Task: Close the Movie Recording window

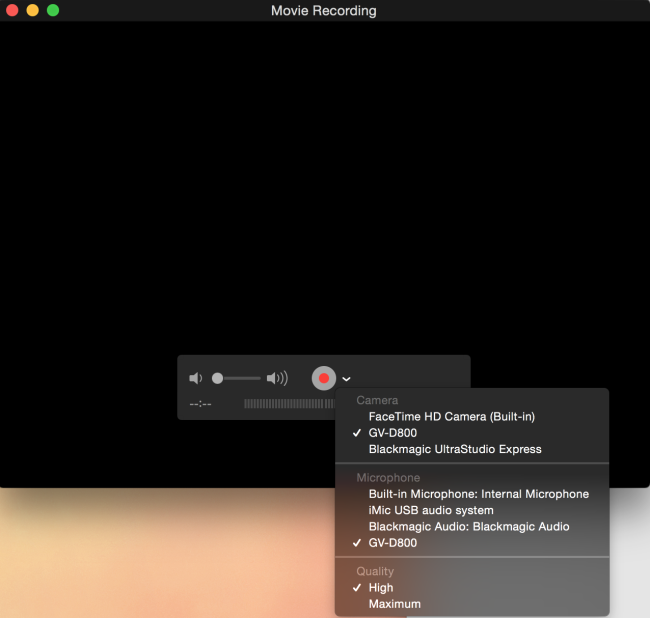Action: pyautogui.click(x=12, y=10)
